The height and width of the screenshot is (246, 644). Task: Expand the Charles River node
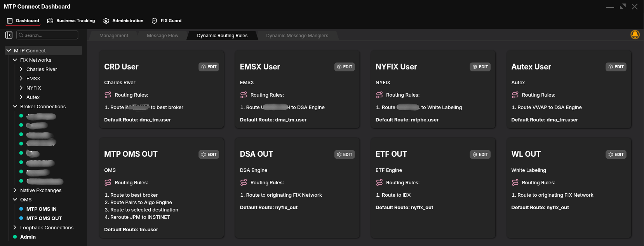[x=21, y=69]
